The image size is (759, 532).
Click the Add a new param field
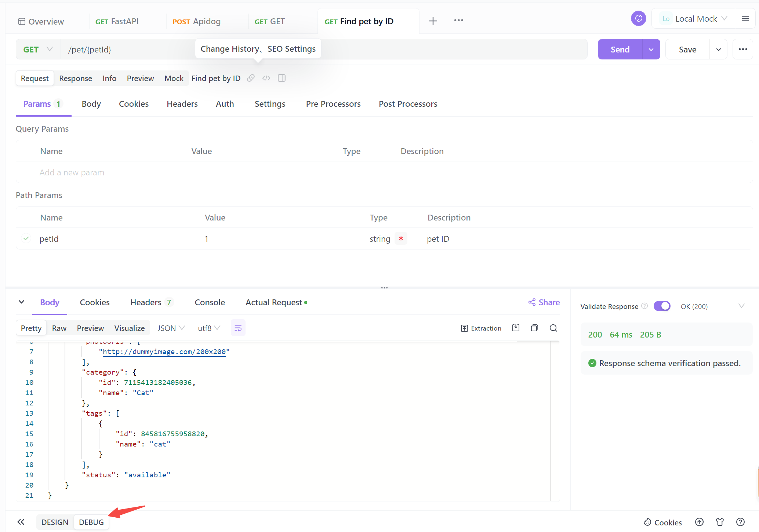[72, 172]
